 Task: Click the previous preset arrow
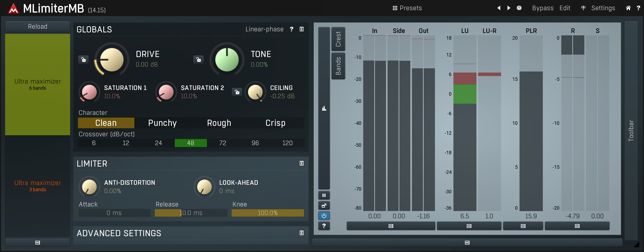pyautogui.click(x=499, y=8)
